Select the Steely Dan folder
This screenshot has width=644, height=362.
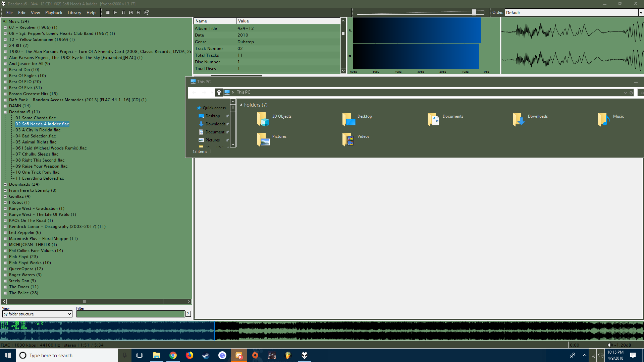pyautogui.click(x=22, y=281)
